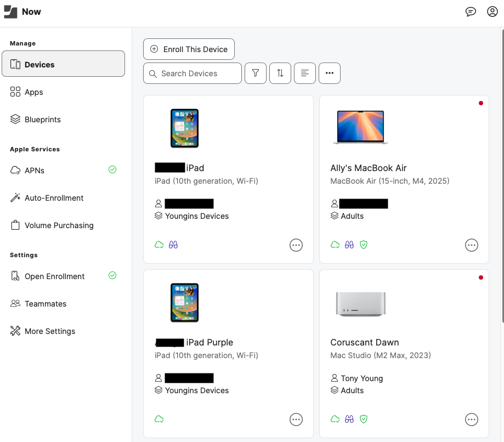
Task: Open APNs settings
Action: click(63, 170)
